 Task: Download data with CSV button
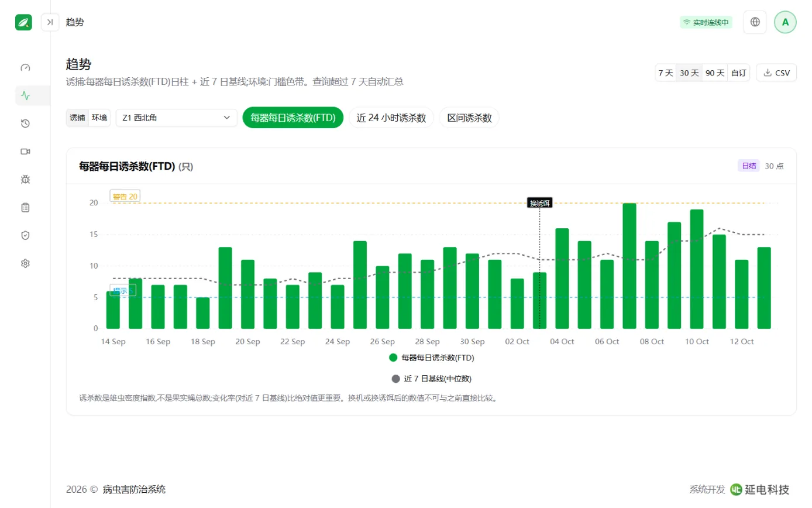coord(776,73)
